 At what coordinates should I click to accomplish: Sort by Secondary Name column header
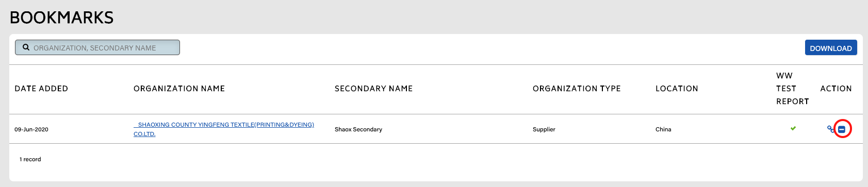[x=373, y=89]
